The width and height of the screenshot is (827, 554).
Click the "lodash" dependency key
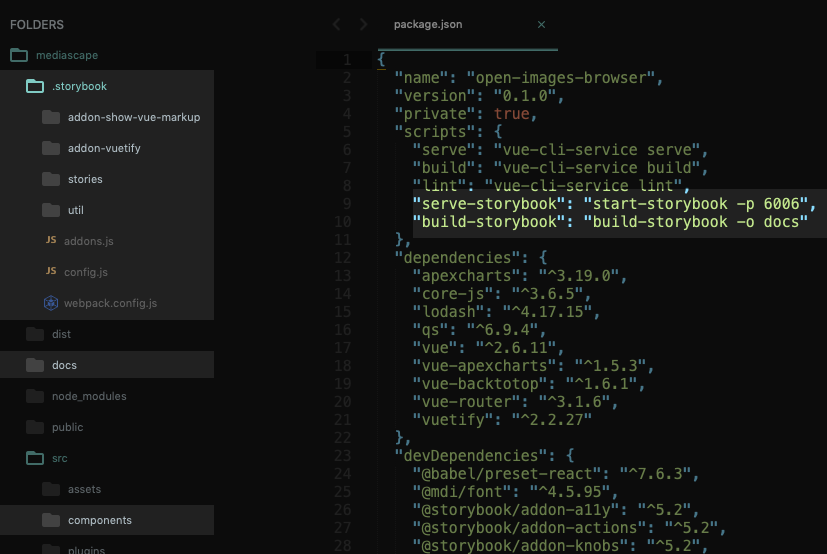click(449, 312)
